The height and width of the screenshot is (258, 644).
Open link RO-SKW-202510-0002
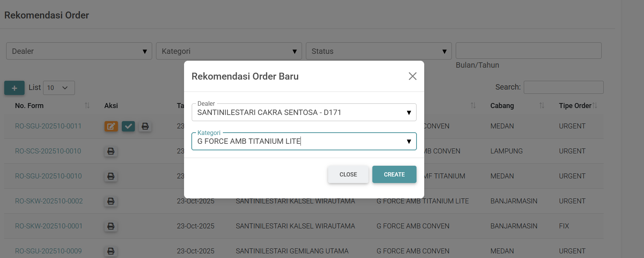(x=49, y=201)
